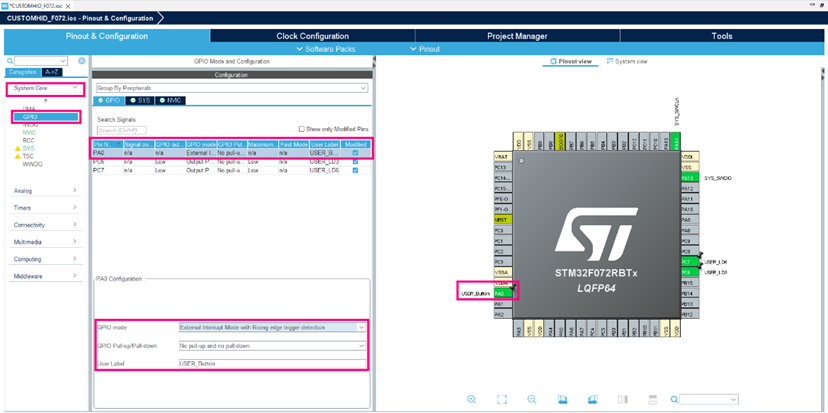The width and height of the screenshot is (828, 413).
Task: Click the PA13 pin on the chip
Action: [x=689, y=178]
